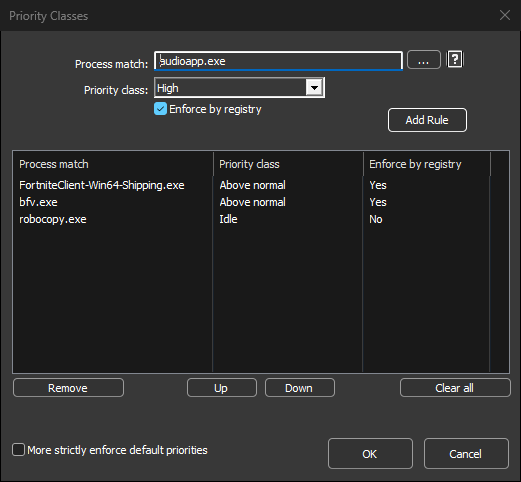
Task: Sort by Enforce by registry column header
Action: coord(427,164)
